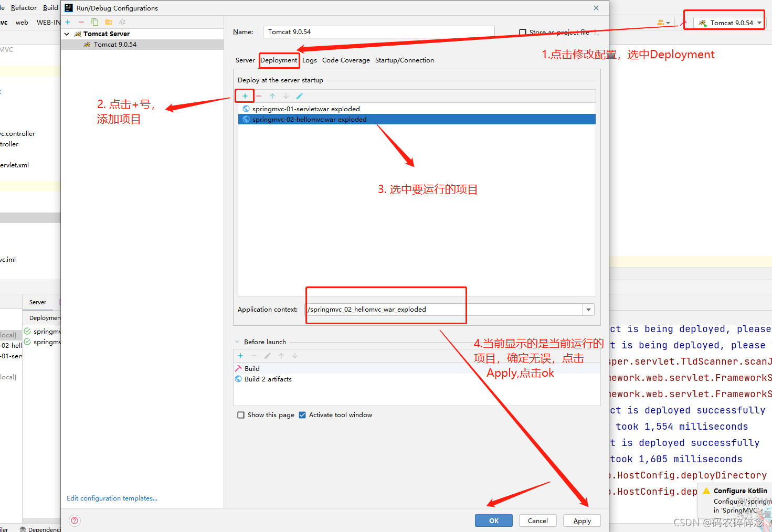Screen dimensions: 772x532
Task: Click Server tab in bottom IDE panel
Action: click(x=38, y=302)
